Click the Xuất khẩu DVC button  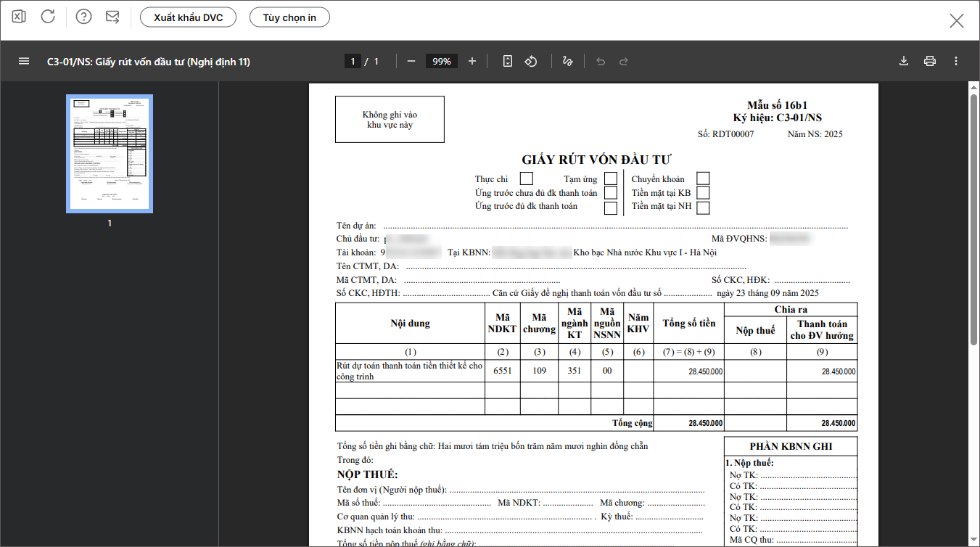tap(188, 17)
